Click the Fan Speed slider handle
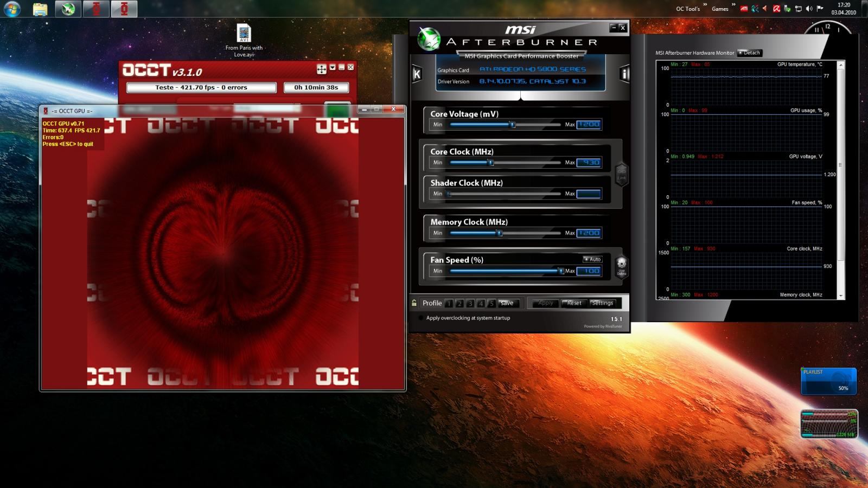Image resolution: width=868 pixels, height=488 pixels. coord(561,271)
